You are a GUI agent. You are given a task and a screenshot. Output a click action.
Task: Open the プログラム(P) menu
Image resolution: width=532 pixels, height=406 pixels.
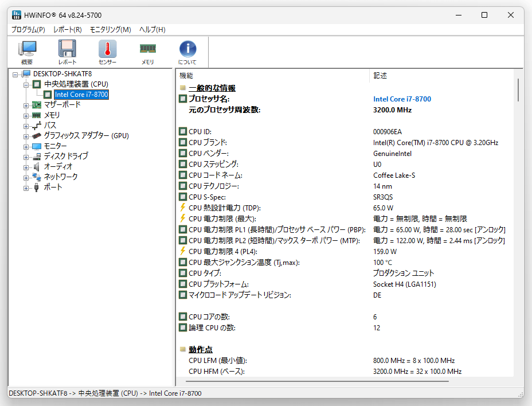click(x=28, y=30)
